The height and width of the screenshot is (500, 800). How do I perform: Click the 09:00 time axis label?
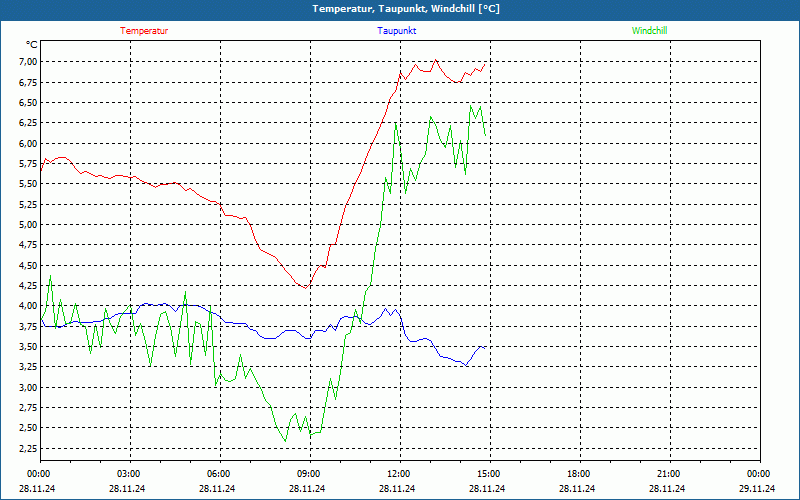[309, 474]
